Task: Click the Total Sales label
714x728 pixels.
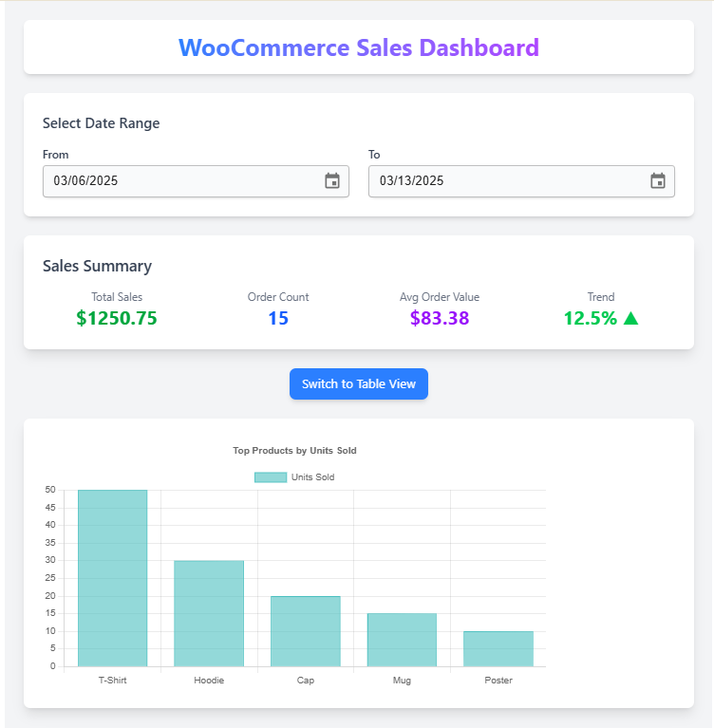Action: pos(117,297)
